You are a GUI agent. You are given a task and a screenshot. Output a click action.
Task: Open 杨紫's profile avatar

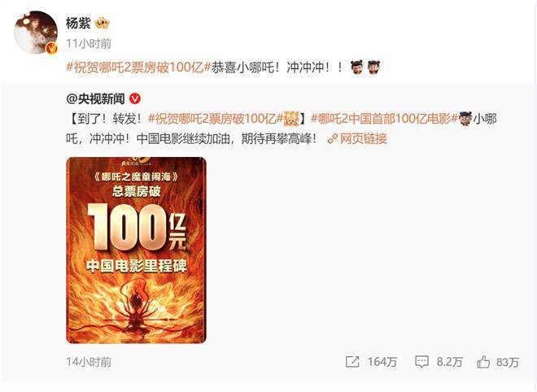(x=36, y=33)
